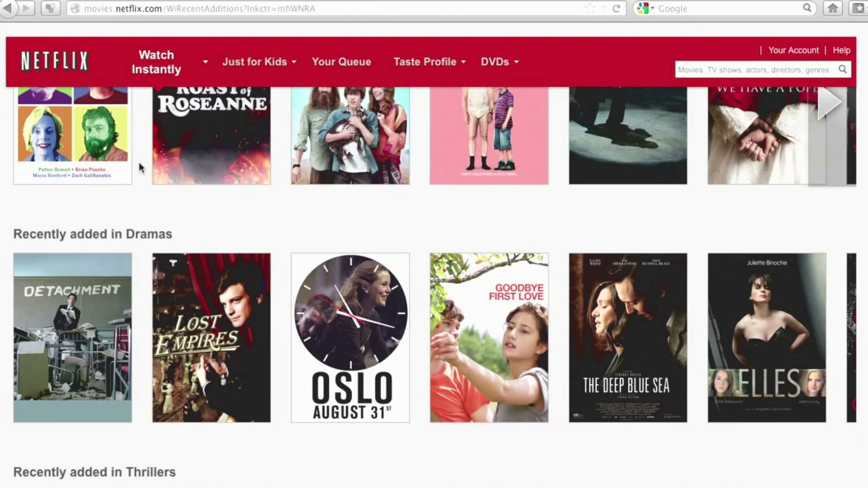Viewport: 868px width, 488px height.
Task: Open Your Account link
Action: (x=793, y=50)
